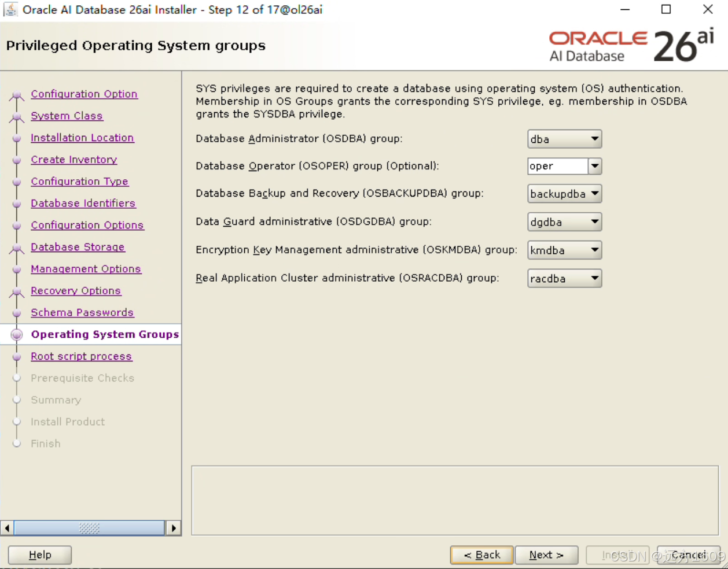Image resolution: width=728 pixels, height=569 pixels.
Task: Go to Installation Location step
Action: (82, 138)
